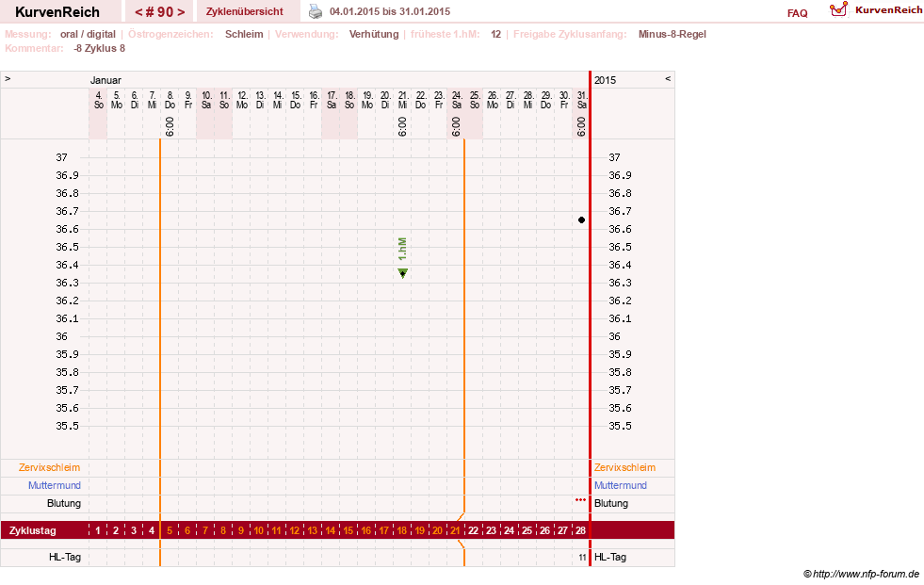Open the FAQ link
The height and width of the screenshot is (585, 924).
tap(797, 13)
